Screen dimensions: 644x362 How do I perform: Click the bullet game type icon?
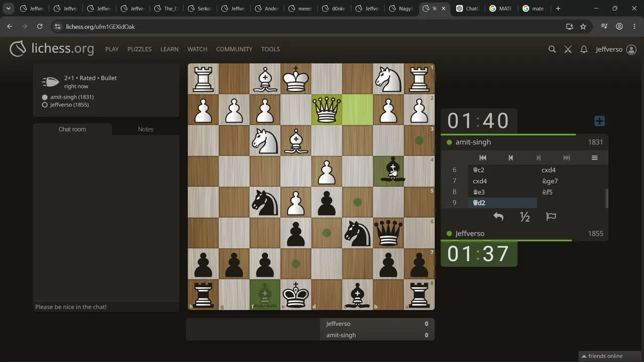click(50, 82)
